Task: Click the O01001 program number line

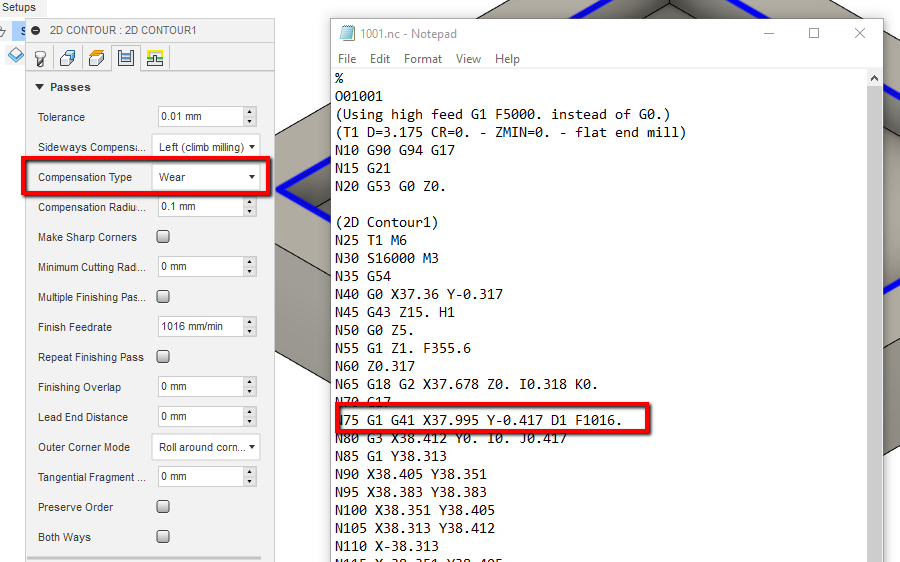Action: [x=359, y=96]
